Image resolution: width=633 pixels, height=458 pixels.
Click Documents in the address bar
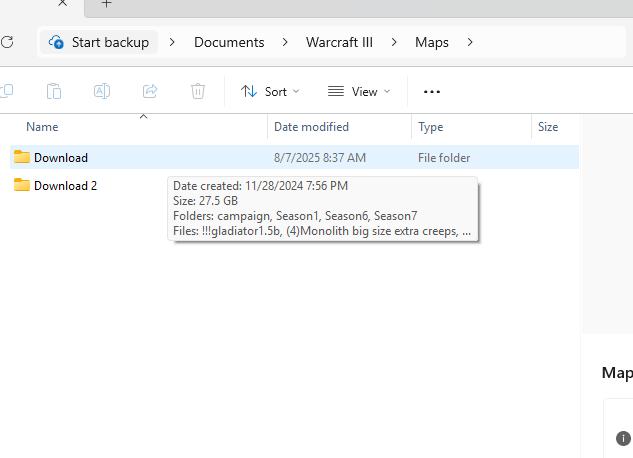229,42
